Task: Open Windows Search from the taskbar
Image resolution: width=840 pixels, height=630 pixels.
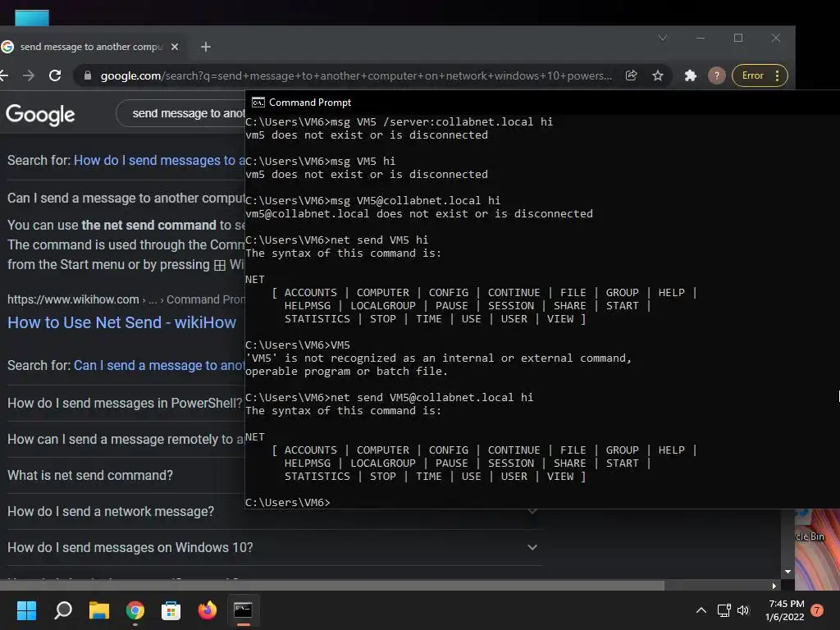Action: 63,610
